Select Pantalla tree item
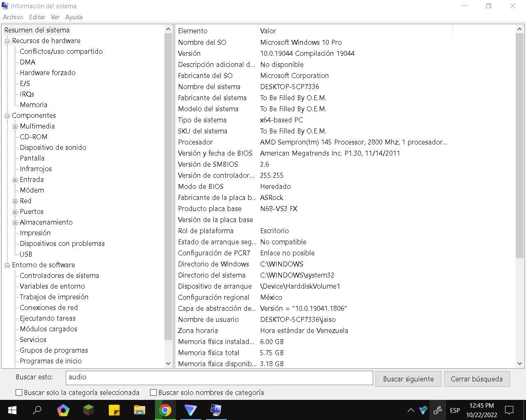Viewport: 526px width, 420px height. tap(32, 158)
